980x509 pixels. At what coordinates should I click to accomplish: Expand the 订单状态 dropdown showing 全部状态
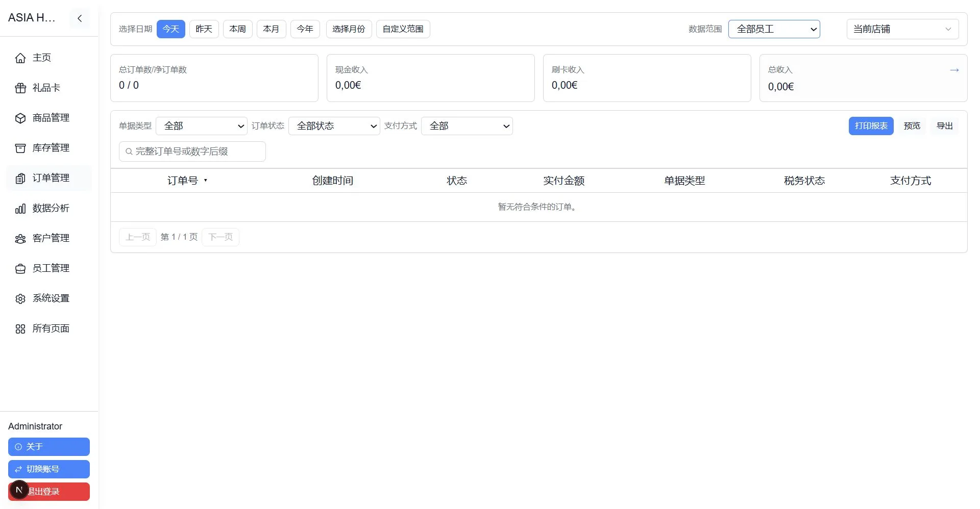pos(334,126)
